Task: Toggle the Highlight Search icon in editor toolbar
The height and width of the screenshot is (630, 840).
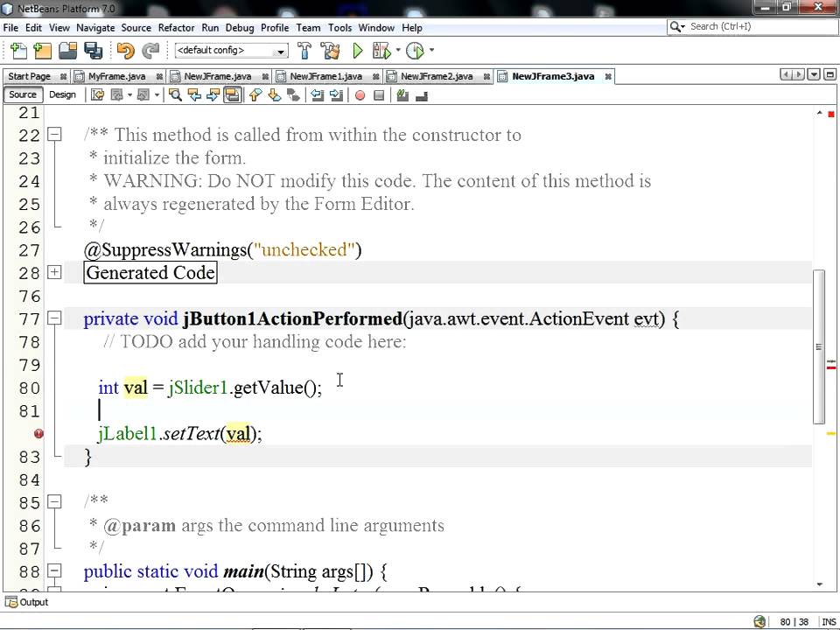Action: pyautogui.click(x=233, y=95)
